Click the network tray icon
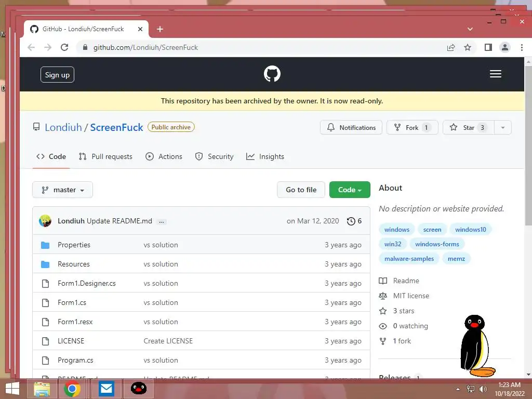This screenshot has width=532, height=399. [471, 389]
